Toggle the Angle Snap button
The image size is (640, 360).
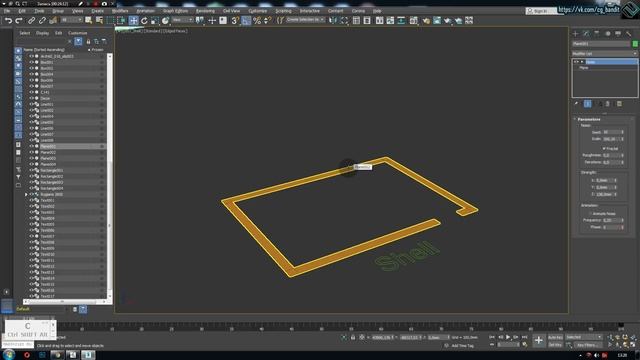point(246,20)
